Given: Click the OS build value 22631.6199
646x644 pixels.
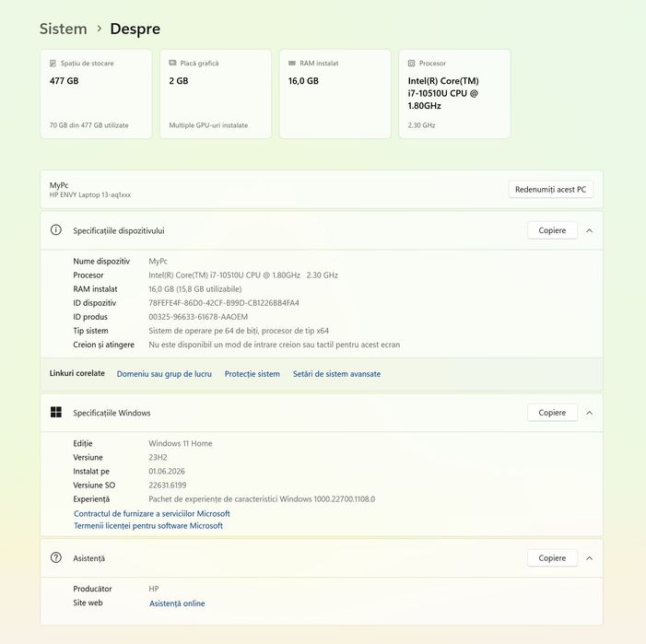Looking at the screenshot, I should tap(168, 485).
